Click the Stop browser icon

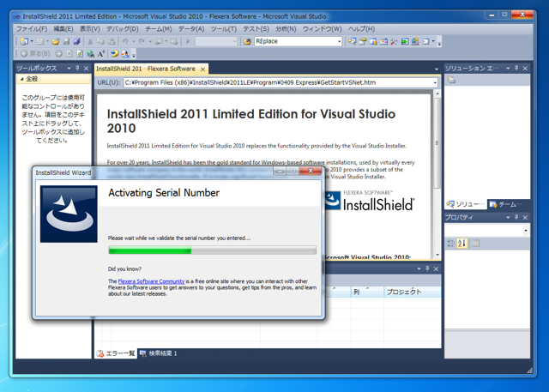69,53
